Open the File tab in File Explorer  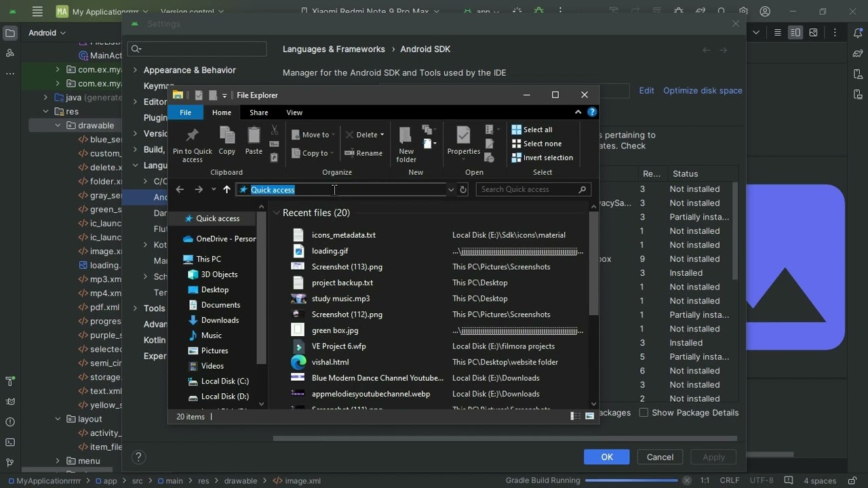click(x=185, y=113)
